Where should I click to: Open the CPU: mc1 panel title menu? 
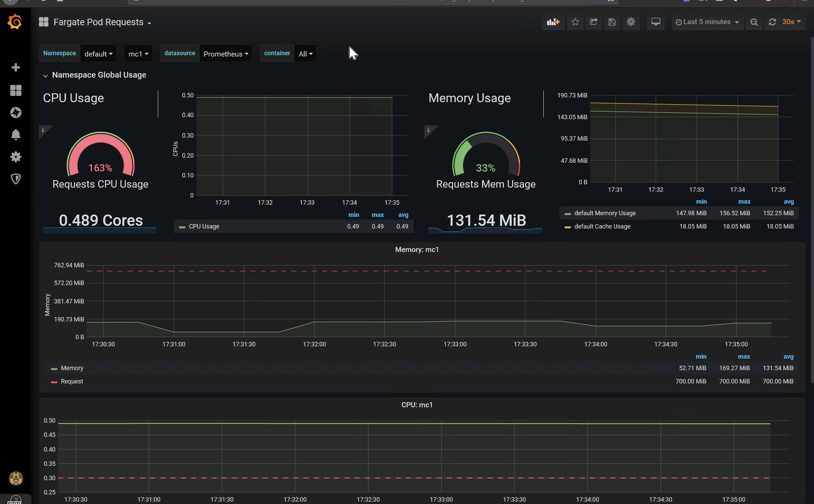(x=417, y=405)
